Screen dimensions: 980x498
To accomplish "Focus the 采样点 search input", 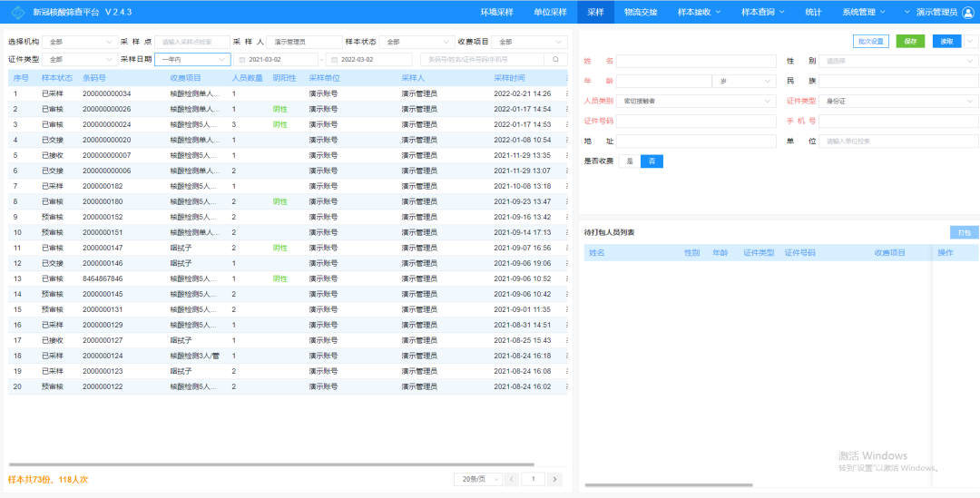I will click(193, 42).
